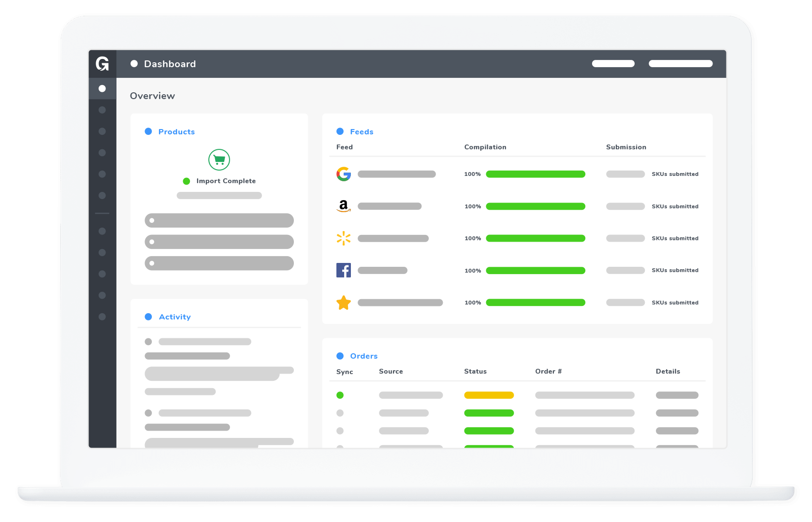Open the Walmart feed via its spark icon
The image size is (812, 522).
point(344,238)
